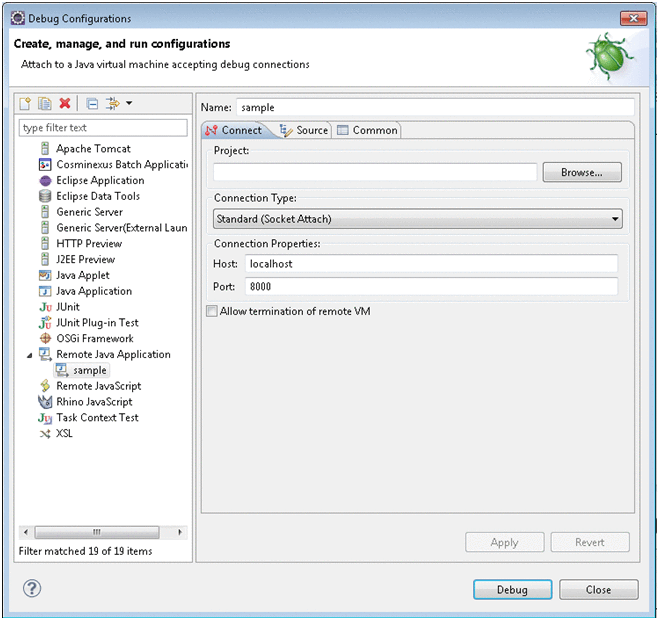Click the Port field showing 8000
Screen dimensions: 660x621
click(431, 287)
